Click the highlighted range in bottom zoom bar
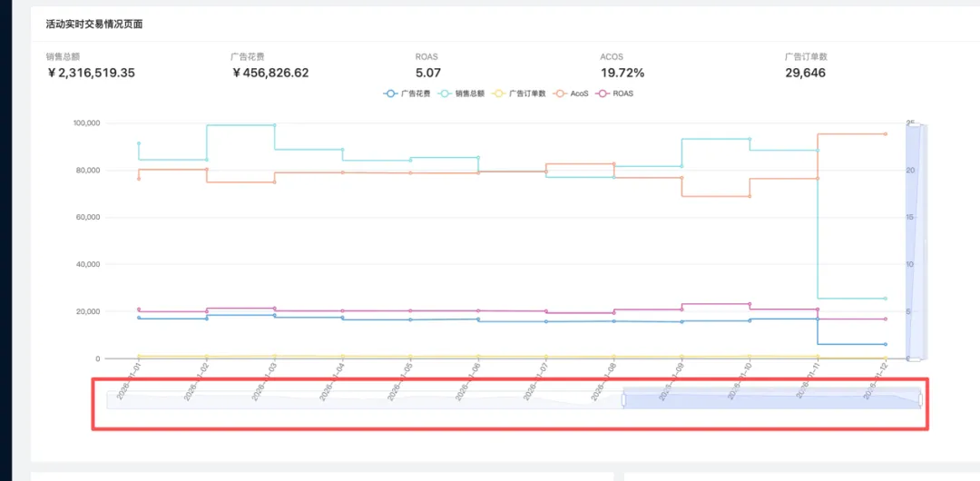 (x=771, y=400)
